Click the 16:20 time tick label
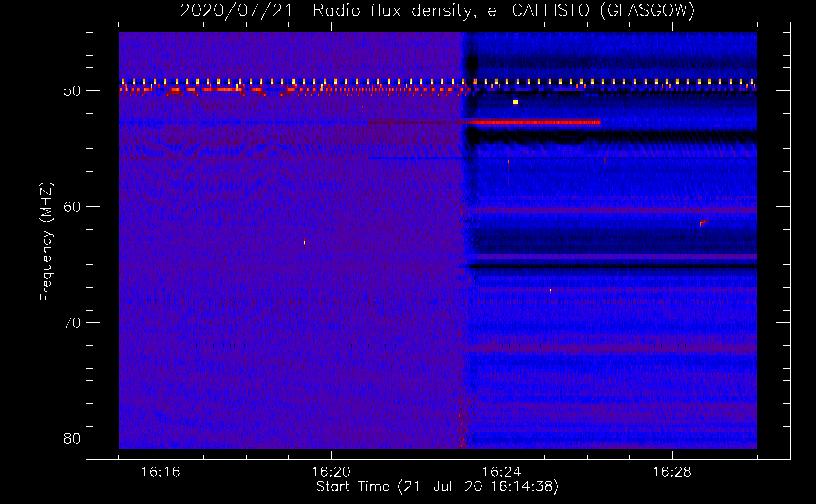The width and height of the screenshot is (816, 504). [x=331, y=472]
